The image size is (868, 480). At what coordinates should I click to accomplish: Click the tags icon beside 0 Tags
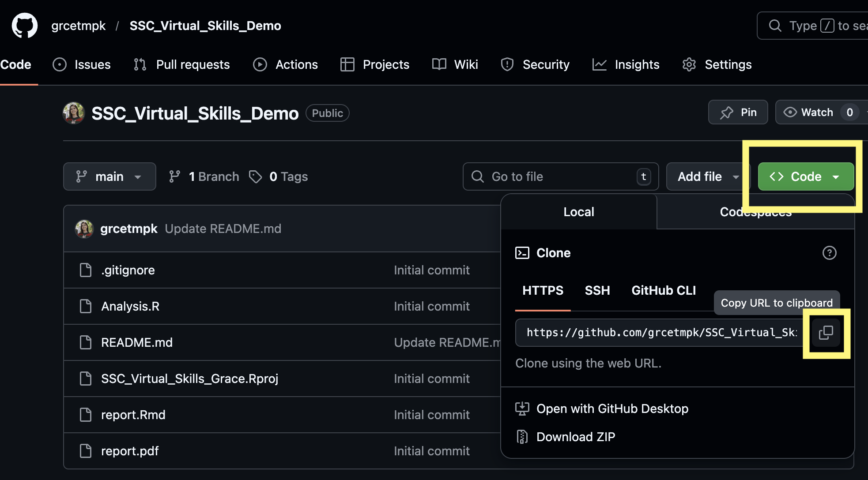255,176
